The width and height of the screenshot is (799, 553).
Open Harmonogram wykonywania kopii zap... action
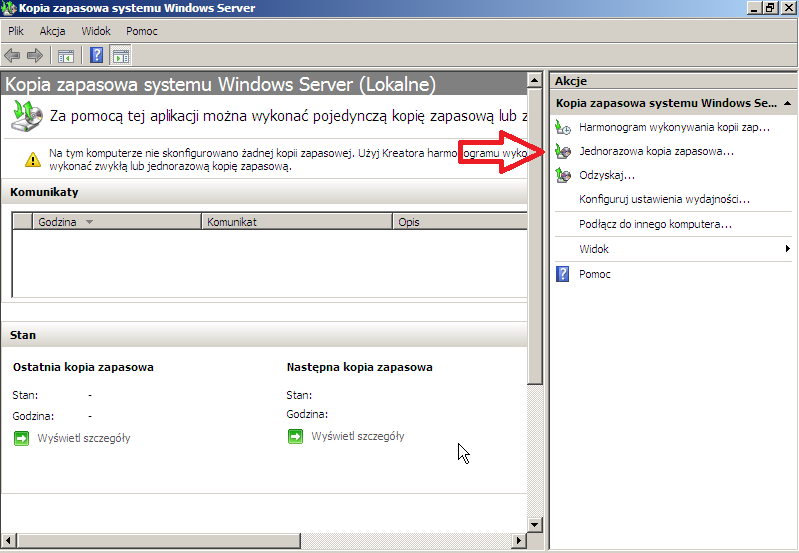point(674,127)
